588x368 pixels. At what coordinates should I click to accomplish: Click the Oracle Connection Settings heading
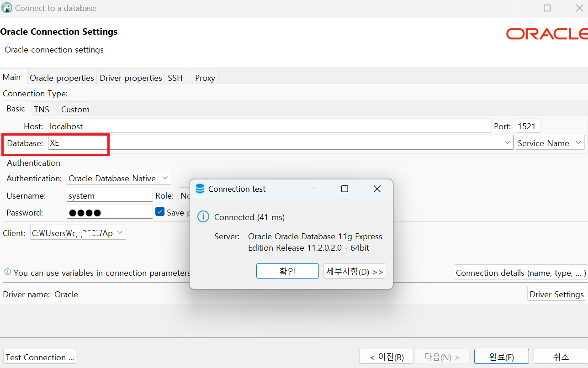click(x=59, y=32)
